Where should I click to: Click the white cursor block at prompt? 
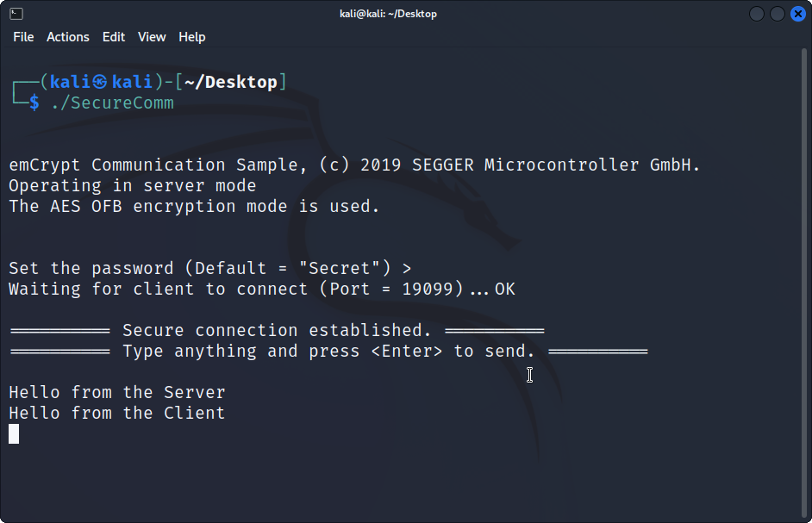[x=14, y=434]
